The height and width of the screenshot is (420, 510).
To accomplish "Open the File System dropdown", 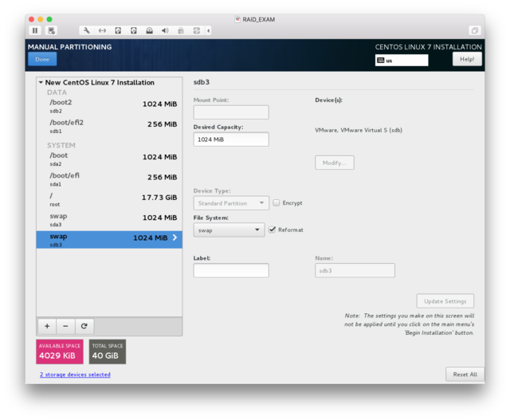I will [x=228, y=230].
